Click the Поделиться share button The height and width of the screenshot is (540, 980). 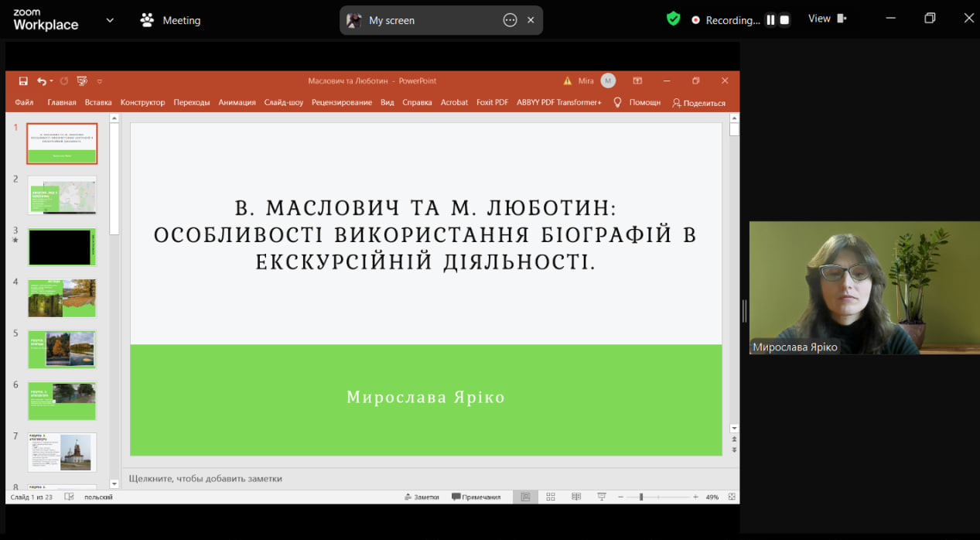coord(698,103)
